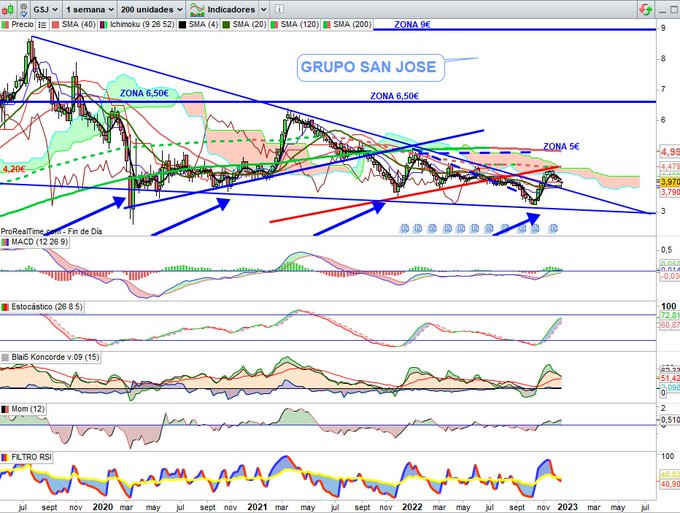Viewport: 680px width, 513px height.
Task: Click the FILTRO RSI panel icon
Action: [5, 457]
